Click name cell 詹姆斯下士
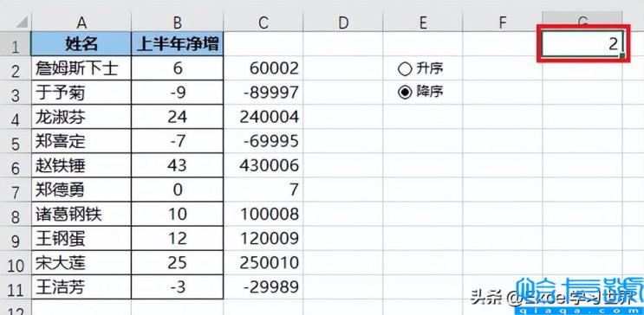The image size is (644, 315). [x=81, y=68]
